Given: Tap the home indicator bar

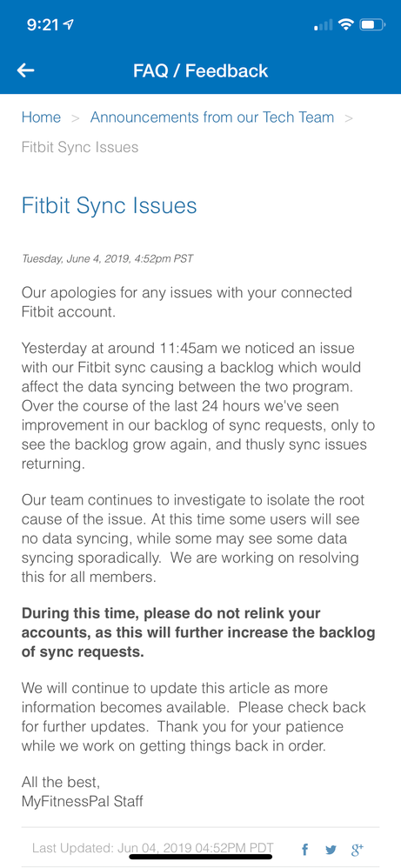Looking at the screenshot, I should pyautogui.click(x=200, y=857).
